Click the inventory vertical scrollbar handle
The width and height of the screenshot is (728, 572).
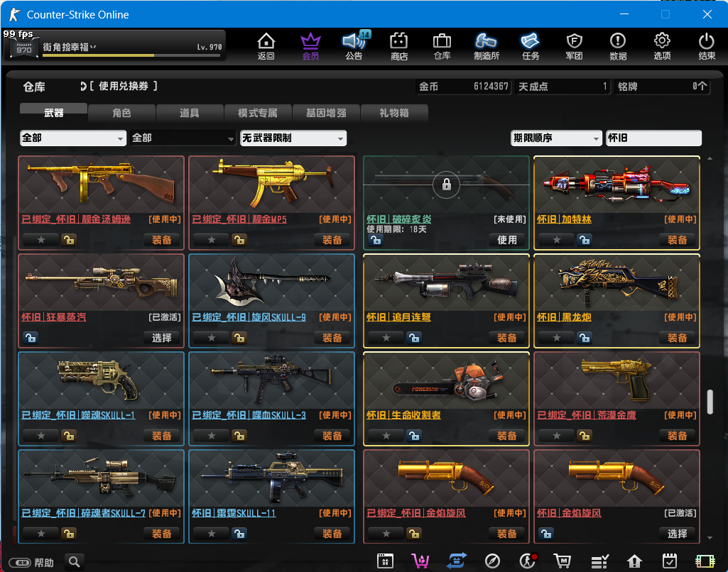[710, 402]
